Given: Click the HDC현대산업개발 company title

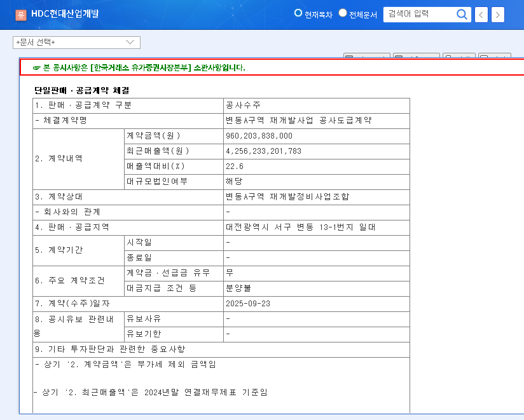Looking at the screenshot, I should pos(65,14).
